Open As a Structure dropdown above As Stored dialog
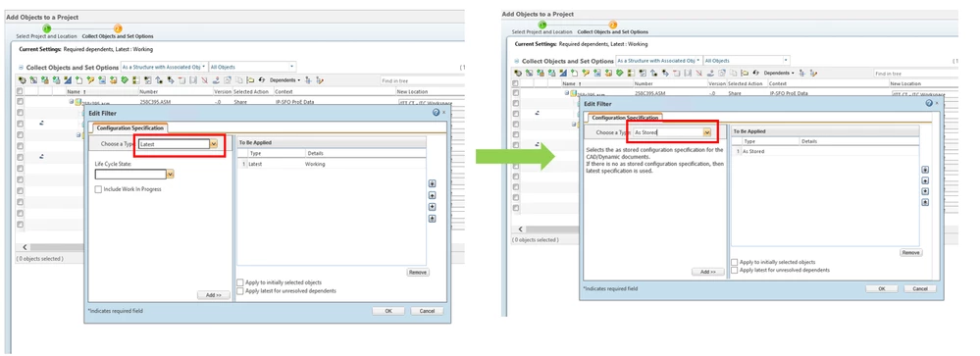This screenshot has height=356, width=980. (x=659, y=61)
